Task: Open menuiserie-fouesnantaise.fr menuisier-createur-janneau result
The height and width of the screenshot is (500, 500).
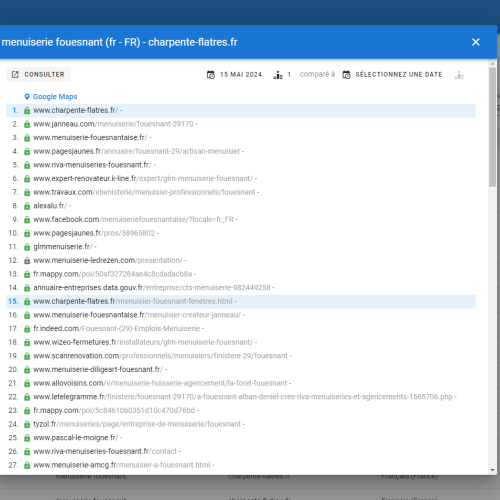Action: [x=137, y=315]
